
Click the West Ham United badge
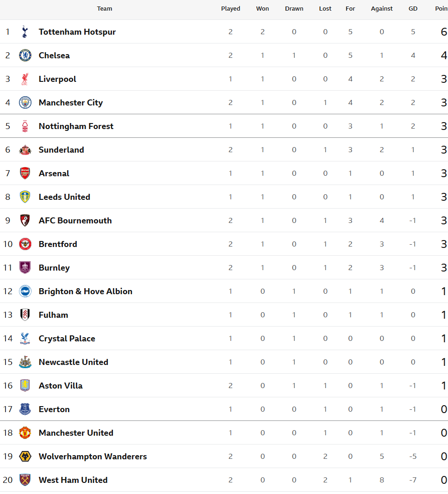[x=25, y=480]
